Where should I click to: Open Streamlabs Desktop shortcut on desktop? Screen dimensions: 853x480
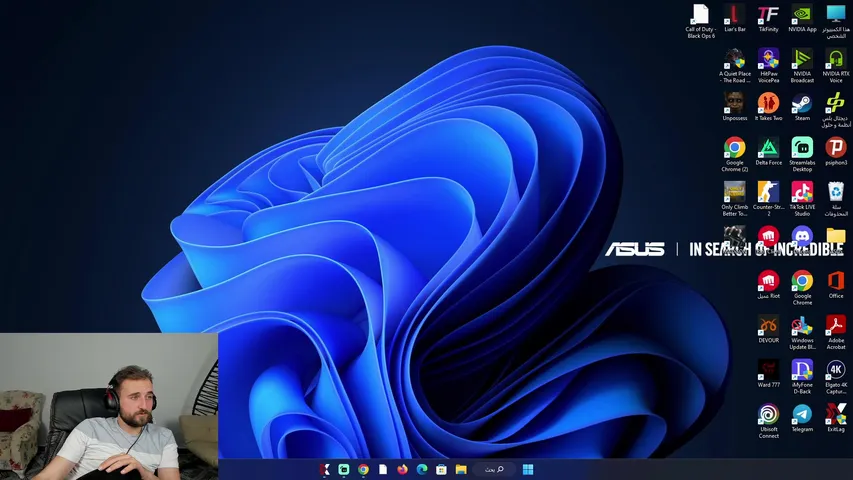tap(802, 154)
